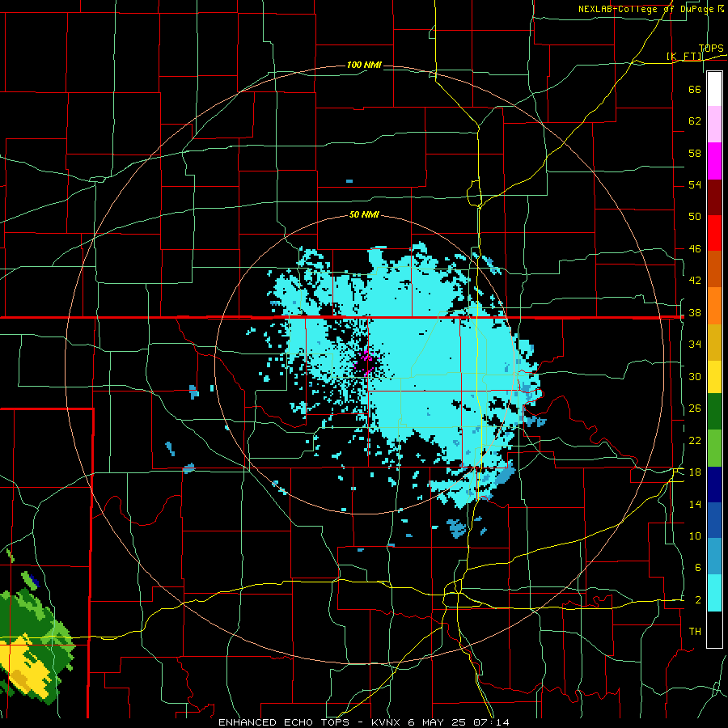Screen dimensions: 728x728
Task: Click the magenta legend swatch
Action: (x=714, y=161)
